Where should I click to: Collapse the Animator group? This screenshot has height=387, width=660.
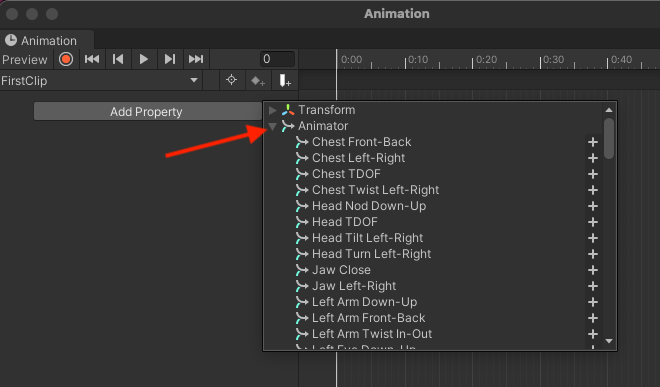[272, 126]
